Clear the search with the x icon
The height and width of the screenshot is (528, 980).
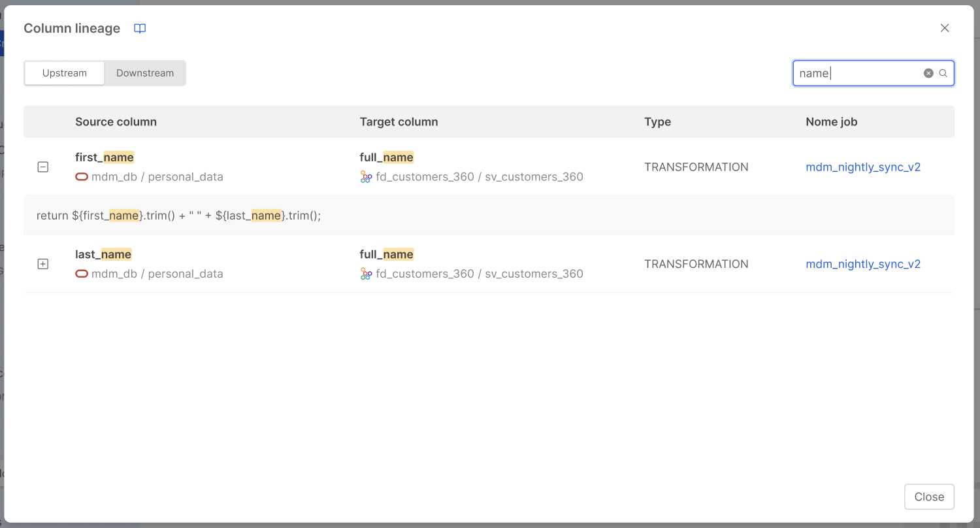click(928, 73)
